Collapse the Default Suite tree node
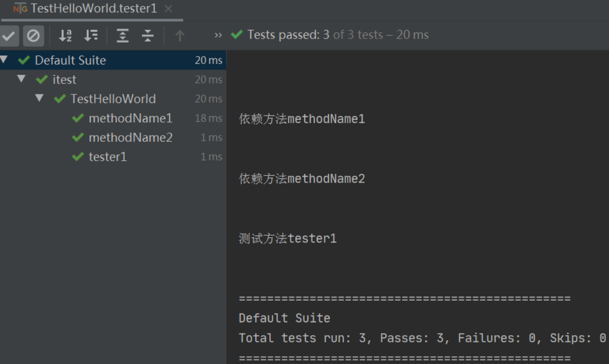The image size is (609, 364). click(5, 60)
